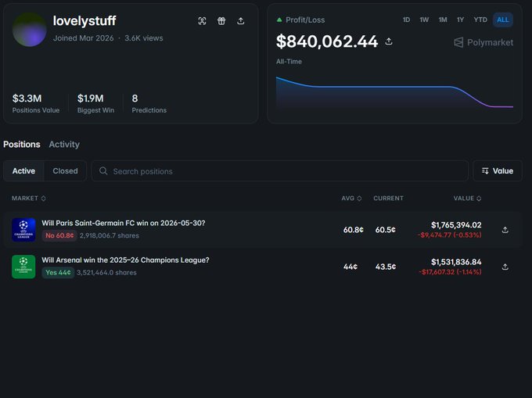
Task: Click the -$17,607.32 (-1.14%) loss text
Action: (450, 272)
